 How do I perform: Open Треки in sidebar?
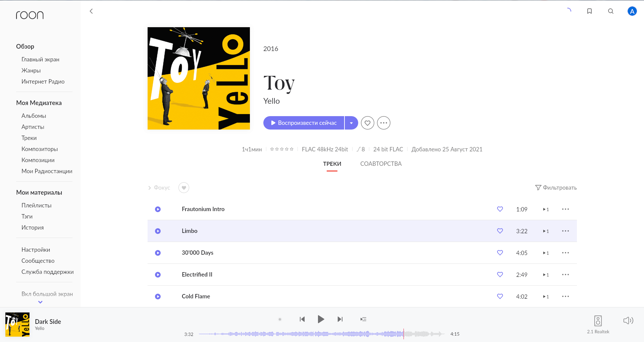coord(29,138)
